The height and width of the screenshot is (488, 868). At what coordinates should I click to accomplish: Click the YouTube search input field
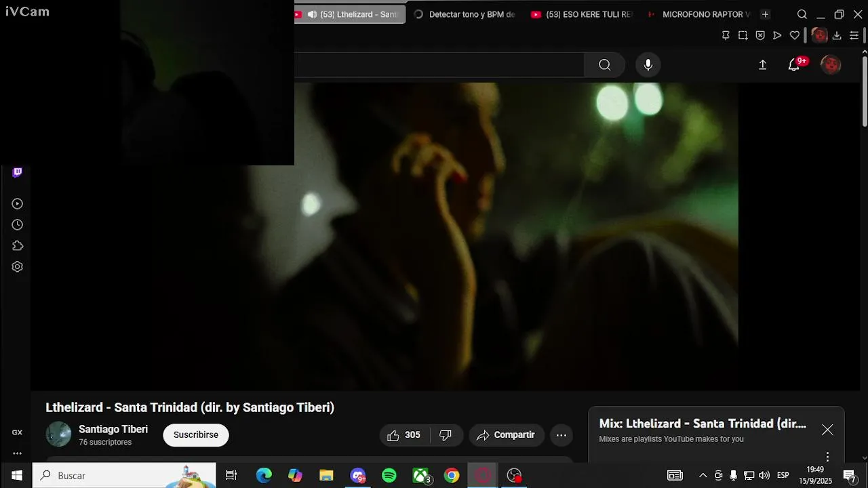(x=439, y=65)
